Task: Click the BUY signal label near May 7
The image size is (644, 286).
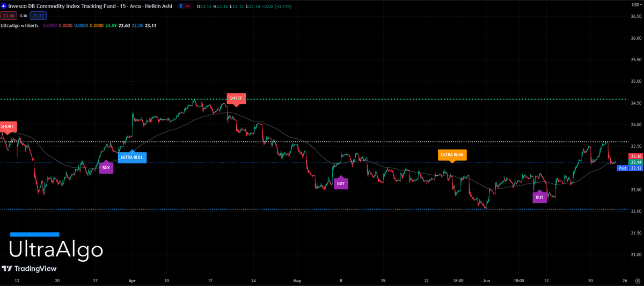Action: pos(340,183)
